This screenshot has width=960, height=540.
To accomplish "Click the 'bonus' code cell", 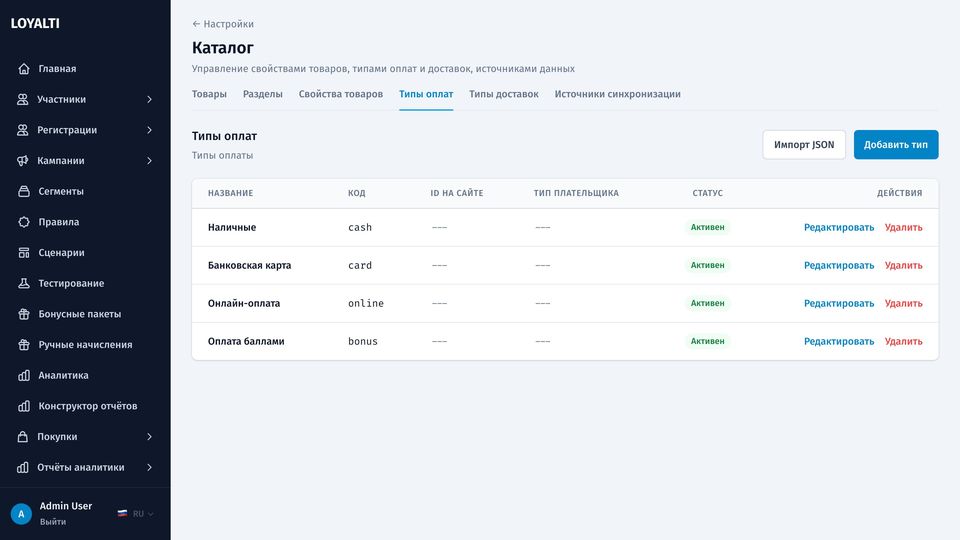I will pyautogui.click(x=362, y=341).
